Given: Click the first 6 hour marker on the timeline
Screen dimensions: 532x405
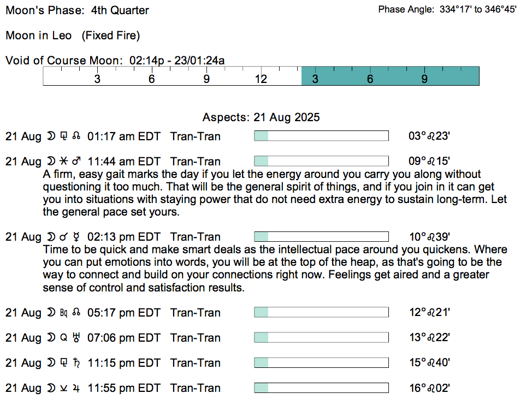Looking at the screenshot, I should pos(152,79).
